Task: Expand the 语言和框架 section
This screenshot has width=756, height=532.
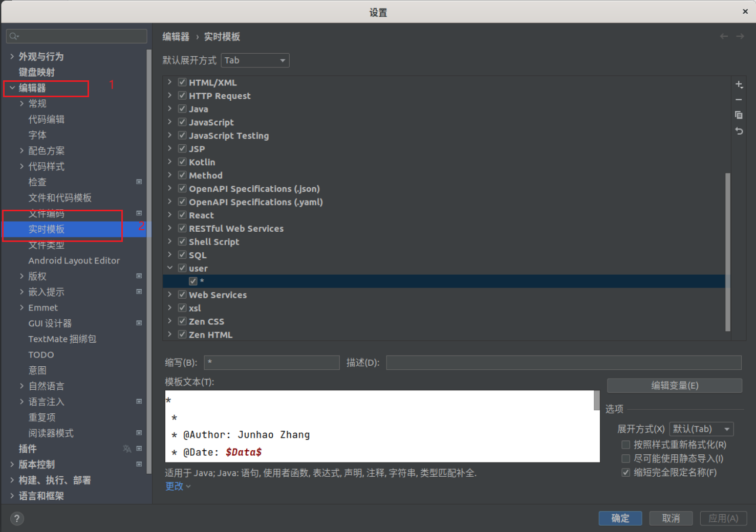Action: pyautogui.click(x=12, y=496)
